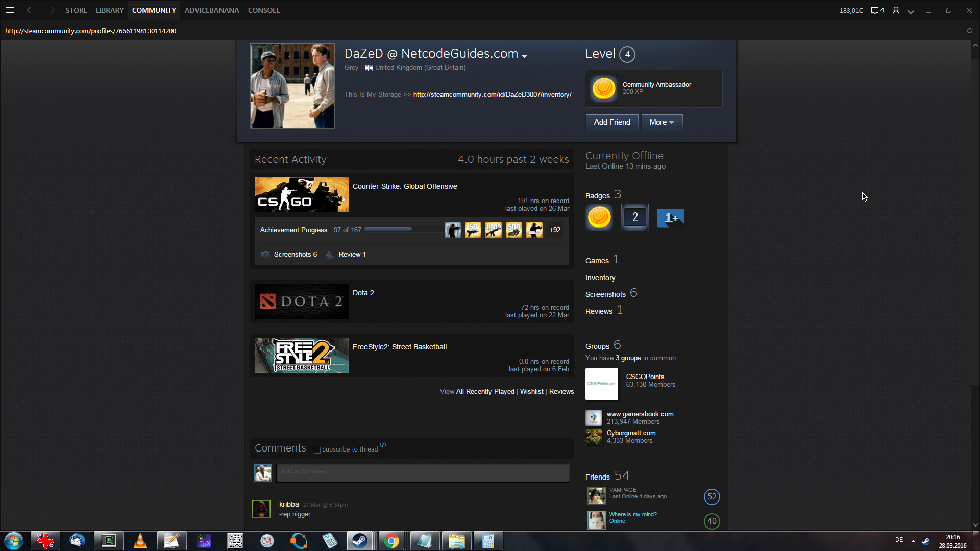Launch Chrome from the taskbar
The image size is (980, 551).
pos(391,541)
